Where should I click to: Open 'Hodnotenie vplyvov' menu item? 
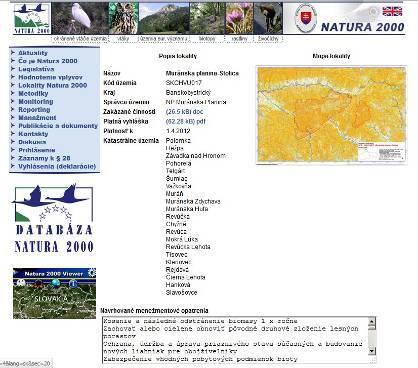50,77
